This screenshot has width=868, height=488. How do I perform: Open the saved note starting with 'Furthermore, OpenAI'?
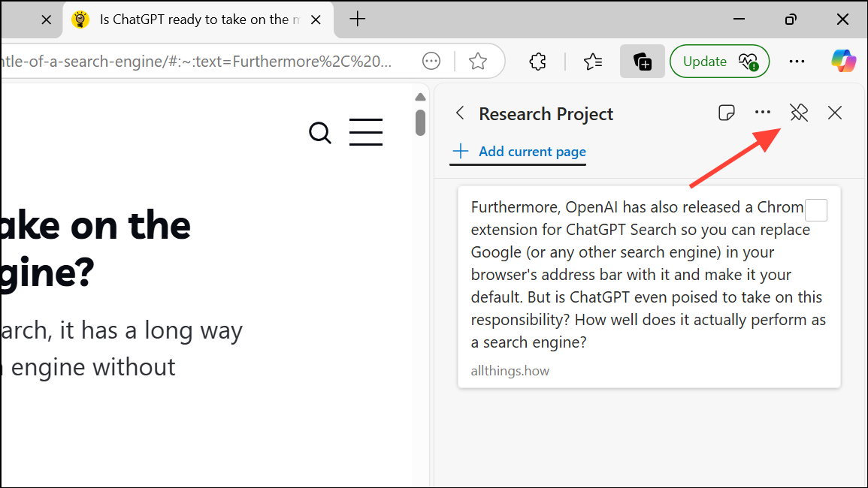click(x=649, y=287)
